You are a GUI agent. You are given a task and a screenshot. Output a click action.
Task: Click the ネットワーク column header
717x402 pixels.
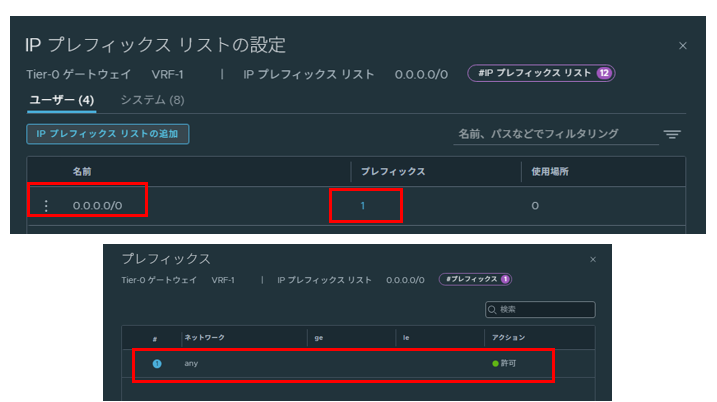coord(204,338)
